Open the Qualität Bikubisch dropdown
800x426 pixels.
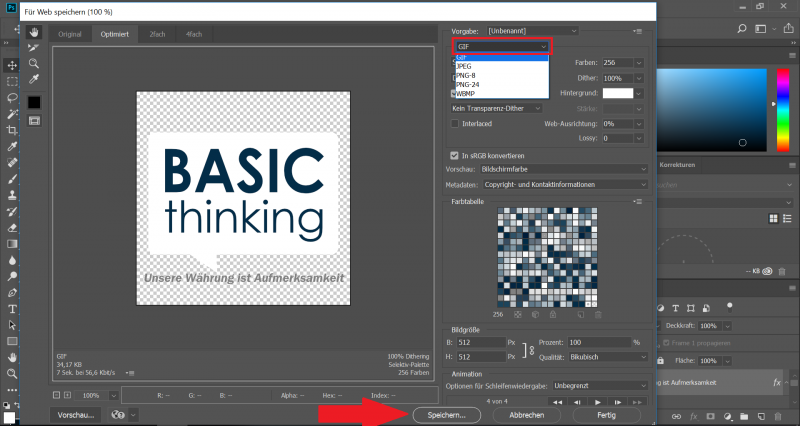pos(608,357)
